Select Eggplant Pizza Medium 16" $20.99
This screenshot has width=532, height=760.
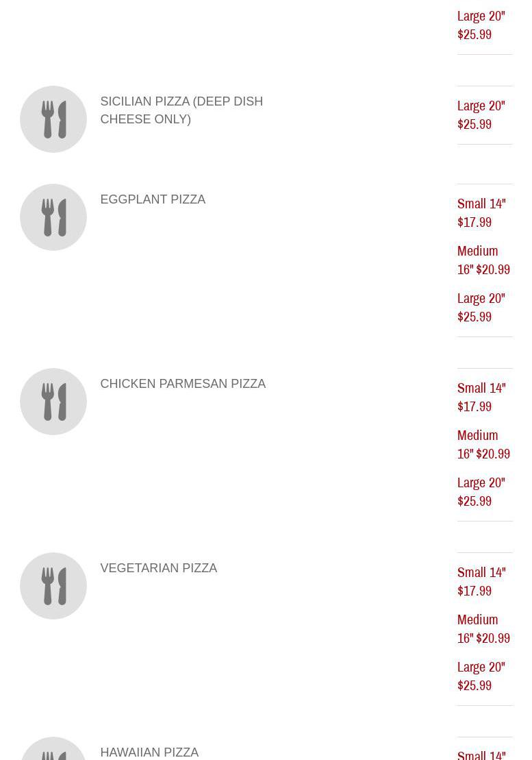[x=483, y=260]
